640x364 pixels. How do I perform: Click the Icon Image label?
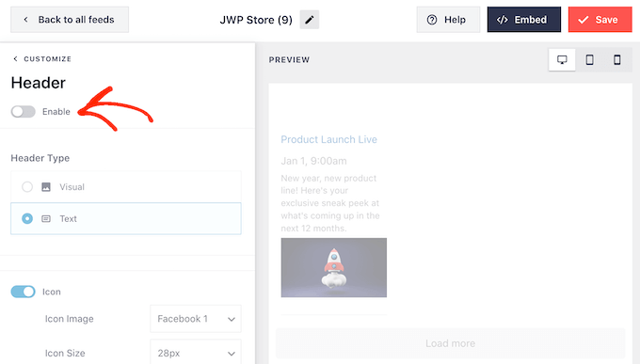coord(69,319)
